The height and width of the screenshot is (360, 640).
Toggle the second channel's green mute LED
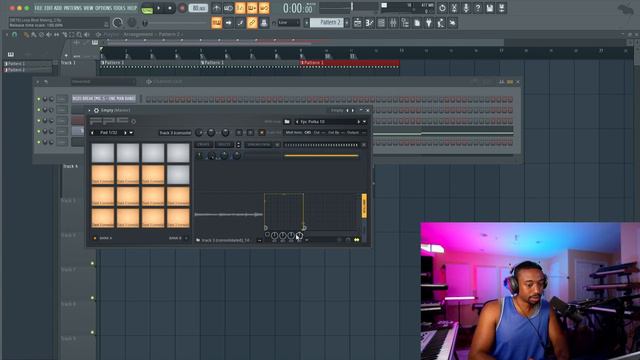[x=39, y=110]
